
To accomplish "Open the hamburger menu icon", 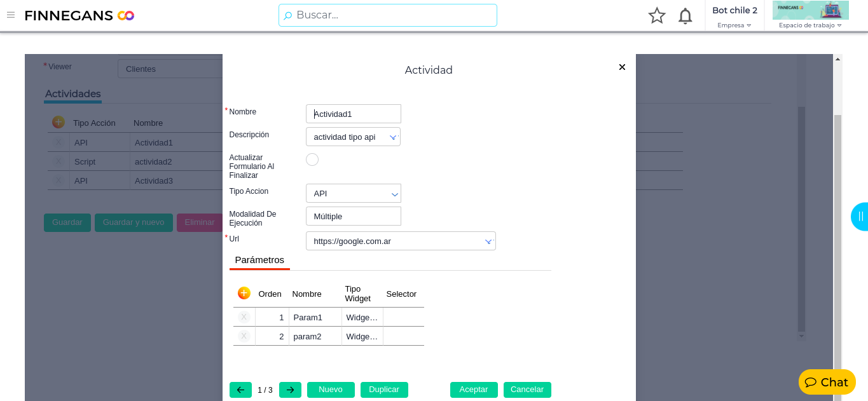I will pyautogui.click(x=11, y=15).
